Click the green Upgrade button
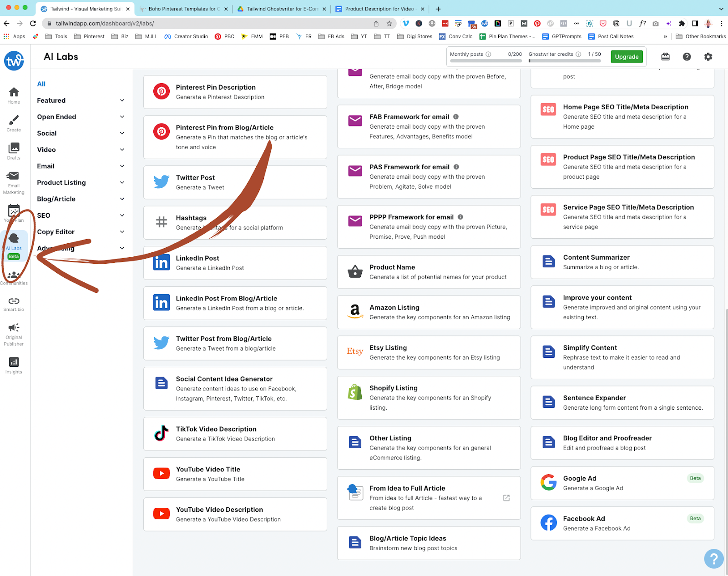Image resolution: width=728 pixels, height=576 pixels. pos(627,57)
